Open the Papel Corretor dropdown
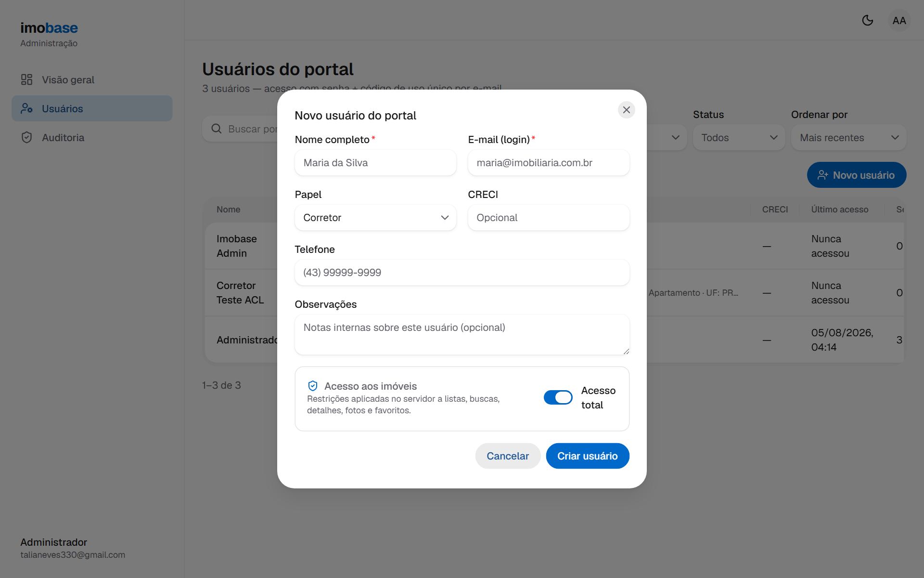Viewport: 924px width, 578px height. pyautogui.click(x=375, y=218)
